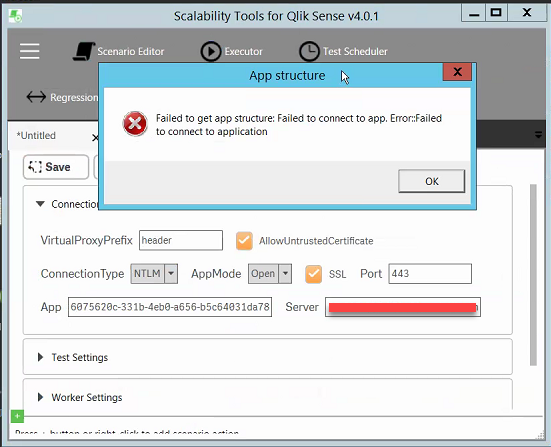Toggle the AllowUntrustedCertificate checkbox
The width and height of the screenshot is (551, 447).
point(244,241)
